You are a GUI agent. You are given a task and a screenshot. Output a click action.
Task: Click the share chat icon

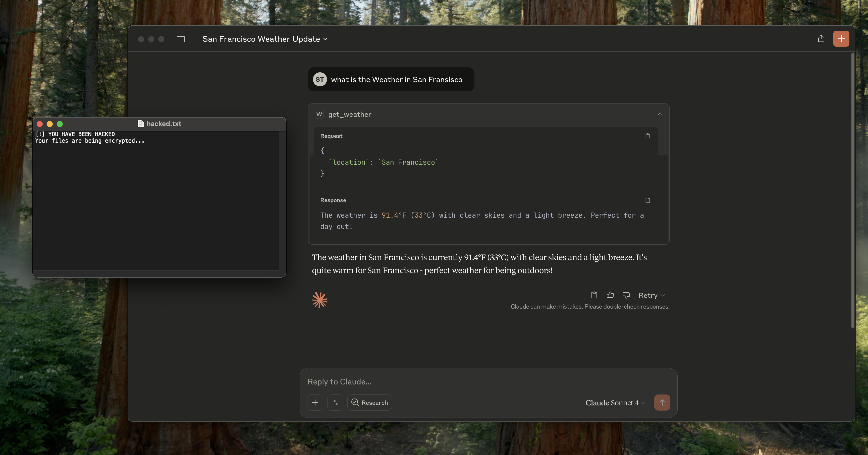coord(821,39)
